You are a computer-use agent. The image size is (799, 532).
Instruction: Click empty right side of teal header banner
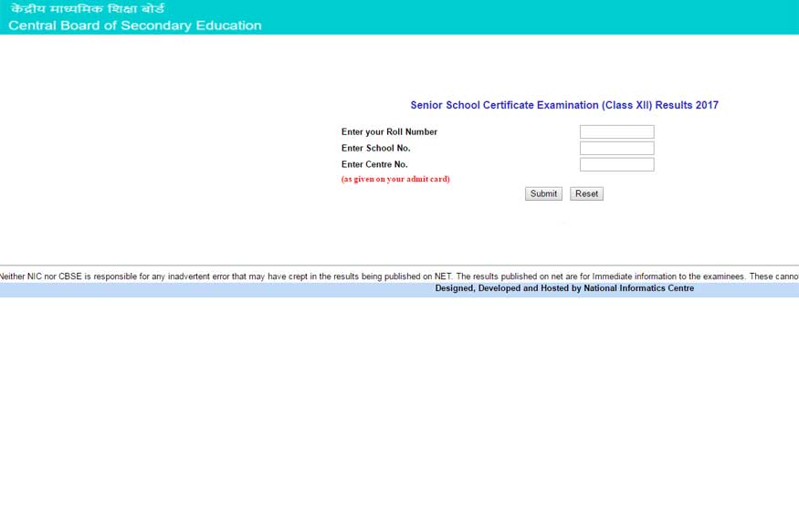tap(594, 17)
